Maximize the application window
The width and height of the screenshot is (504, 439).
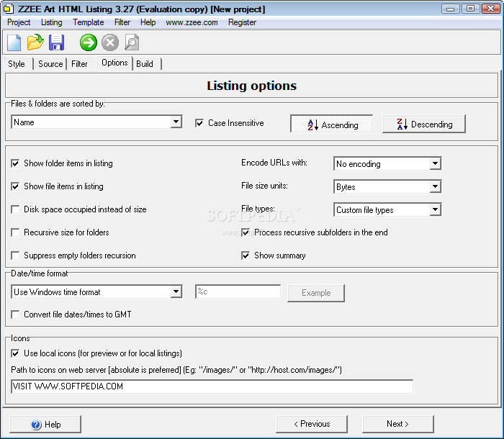(x=470, y=9)
